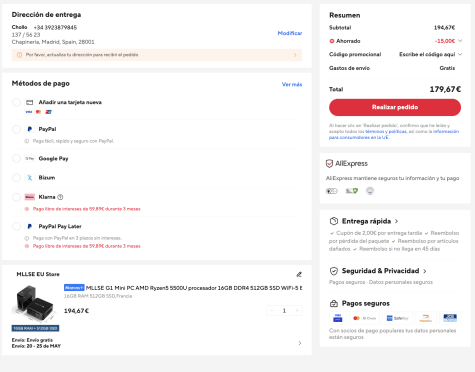Click the first security certificate badge under AliExpress

332,191
